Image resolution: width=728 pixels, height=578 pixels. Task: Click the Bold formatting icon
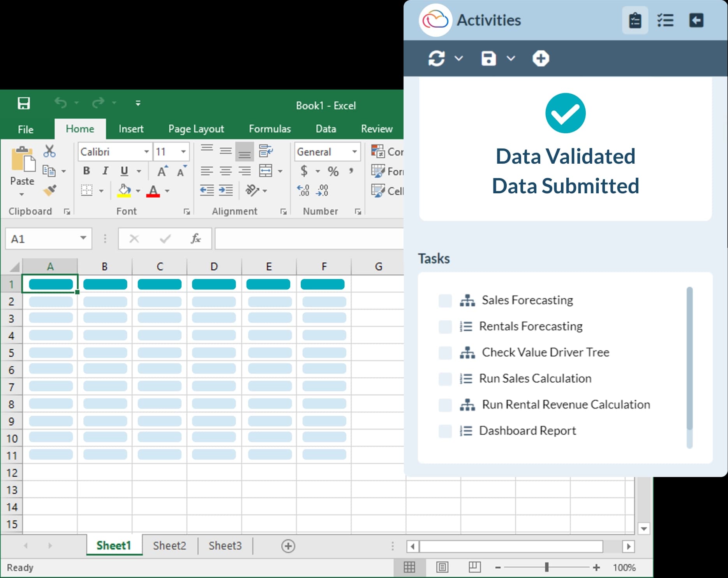coord(86,171)
